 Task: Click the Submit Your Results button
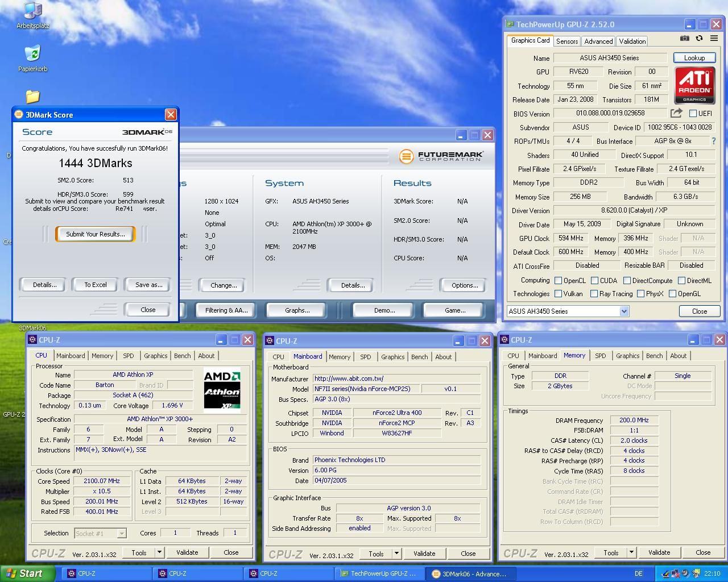(96, 234)
